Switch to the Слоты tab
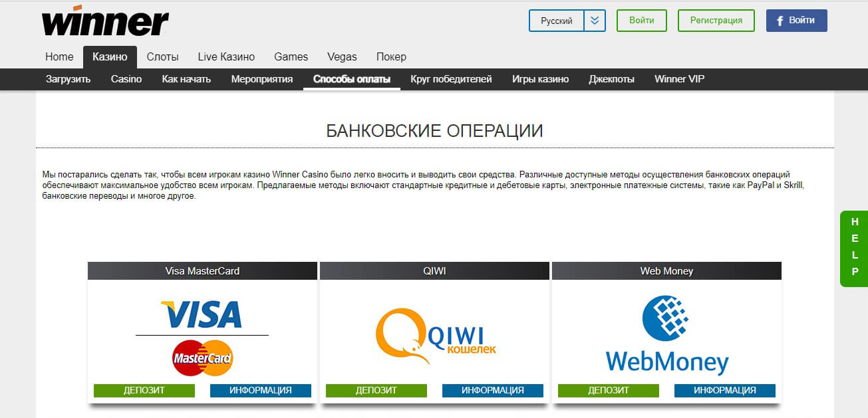Screen dimensions: 868x418 coord(162,56)
